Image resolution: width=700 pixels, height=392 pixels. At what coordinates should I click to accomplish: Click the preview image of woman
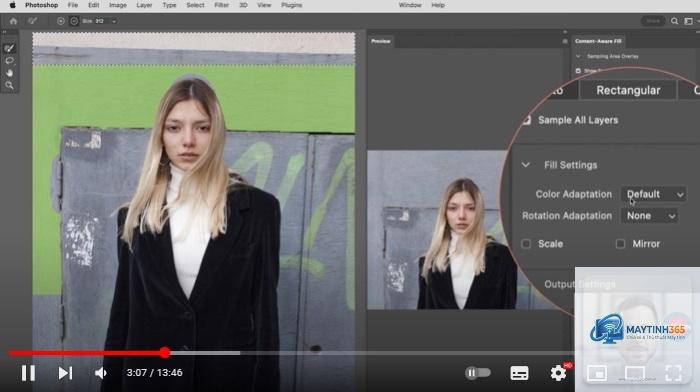[x=464, y=230]
